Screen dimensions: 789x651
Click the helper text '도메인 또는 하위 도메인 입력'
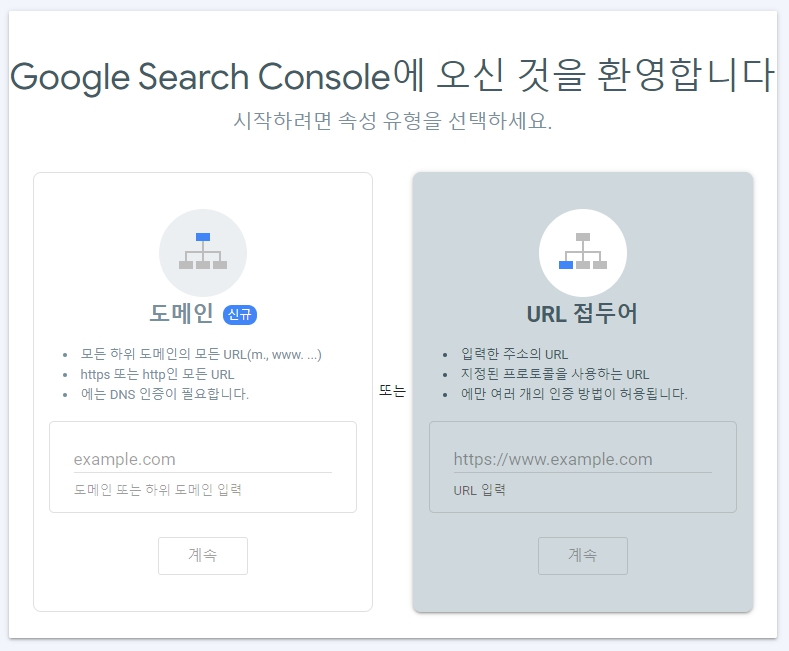coord(157,490)
